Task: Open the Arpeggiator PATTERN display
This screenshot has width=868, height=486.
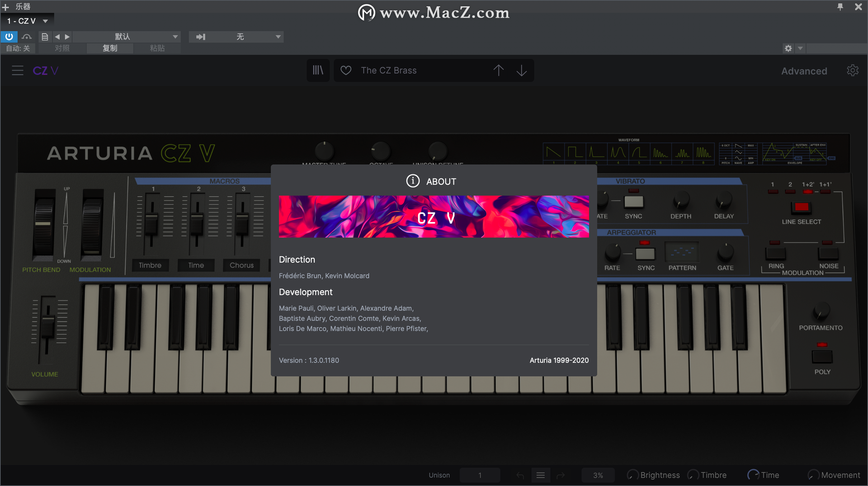Action: tap(682, 252)
